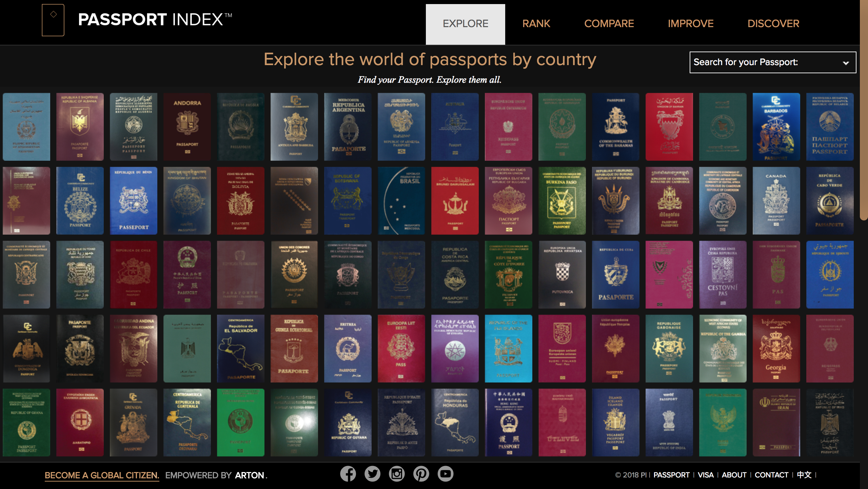The width and height of the screenshot is (868, 489).
Task: Select the IMPROVE navigation tab
Action: click(691, 24)
